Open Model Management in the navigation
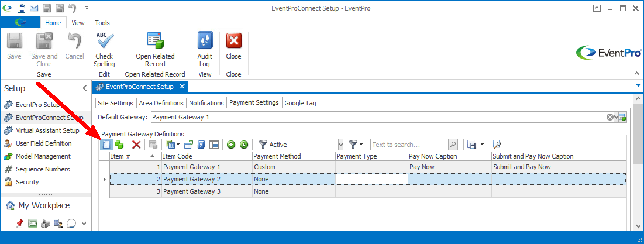Image resolution: width=644 pixels, height=244 pixels. [43, 156]
